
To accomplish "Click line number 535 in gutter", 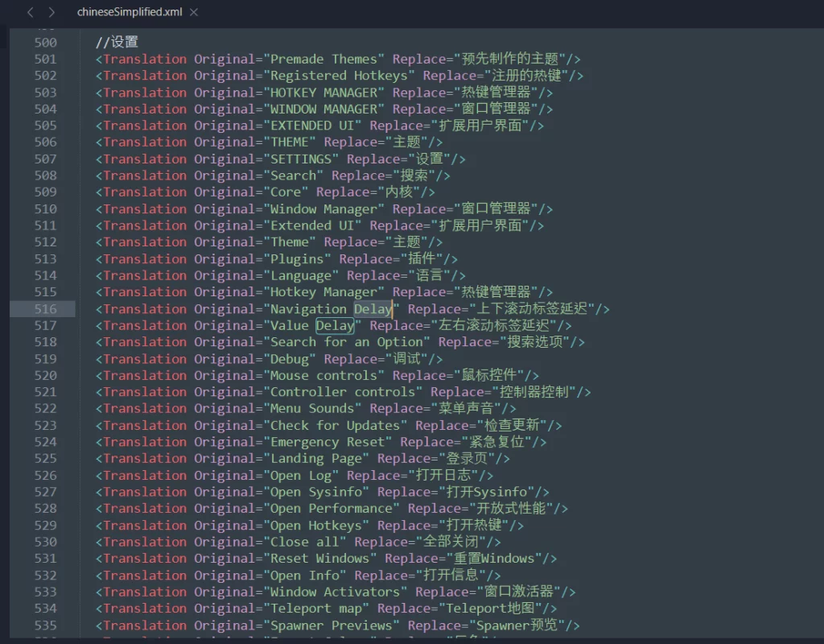I will (x=46, y=625).
